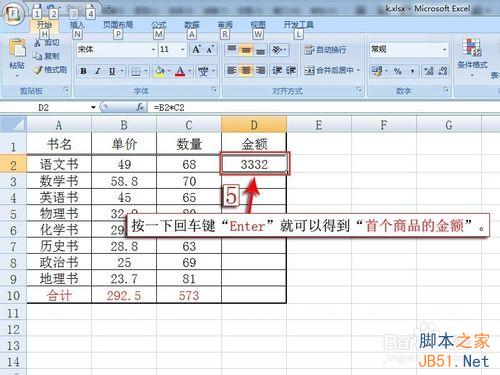The width and height of the screenshot is (500, 375).
Task: Select Middle Align icon
Action: (246, 50)
